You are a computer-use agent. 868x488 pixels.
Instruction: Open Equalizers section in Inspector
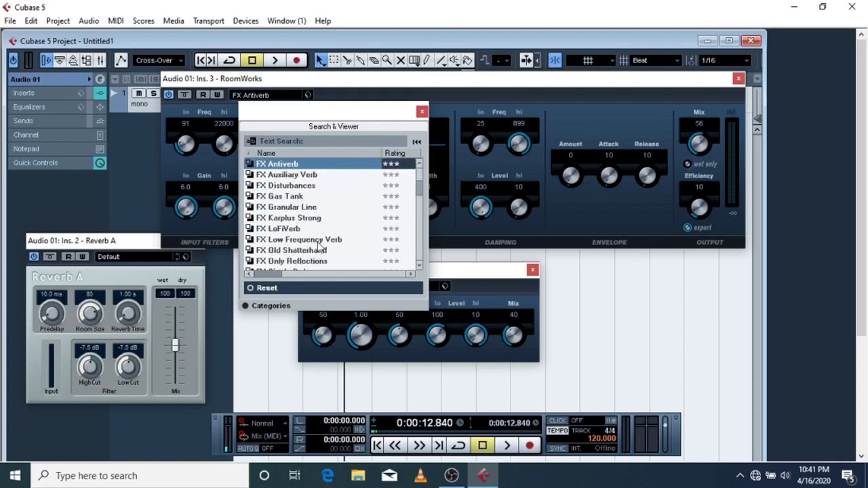(x=29, y=107)
